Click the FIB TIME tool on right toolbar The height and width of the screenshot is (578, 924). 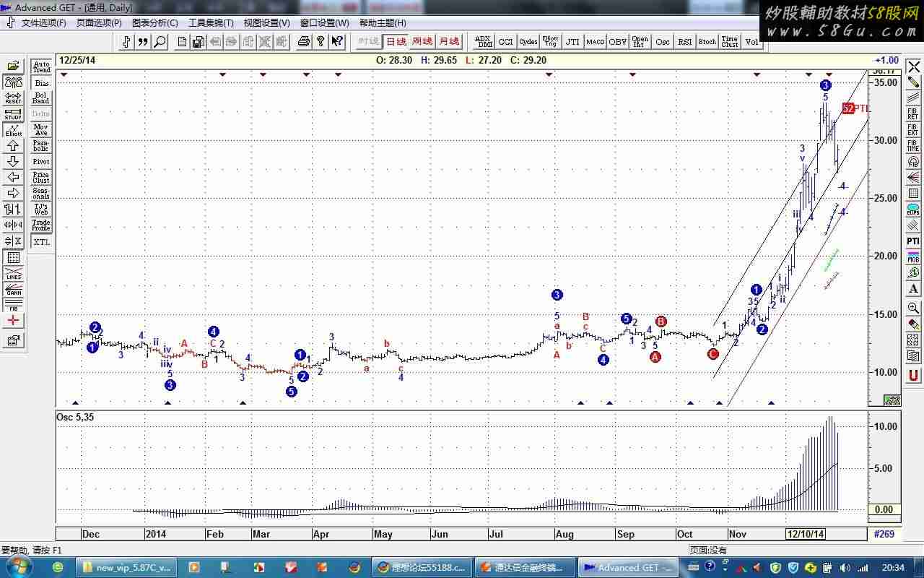click(x=913, y=145)
